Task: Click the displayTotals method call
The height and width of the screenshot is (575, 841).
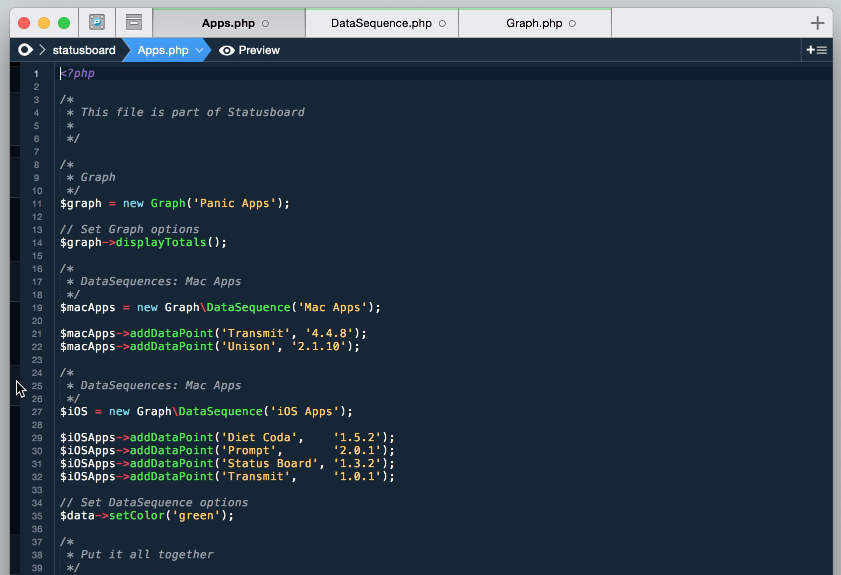Action: click(x=161, y=242)
